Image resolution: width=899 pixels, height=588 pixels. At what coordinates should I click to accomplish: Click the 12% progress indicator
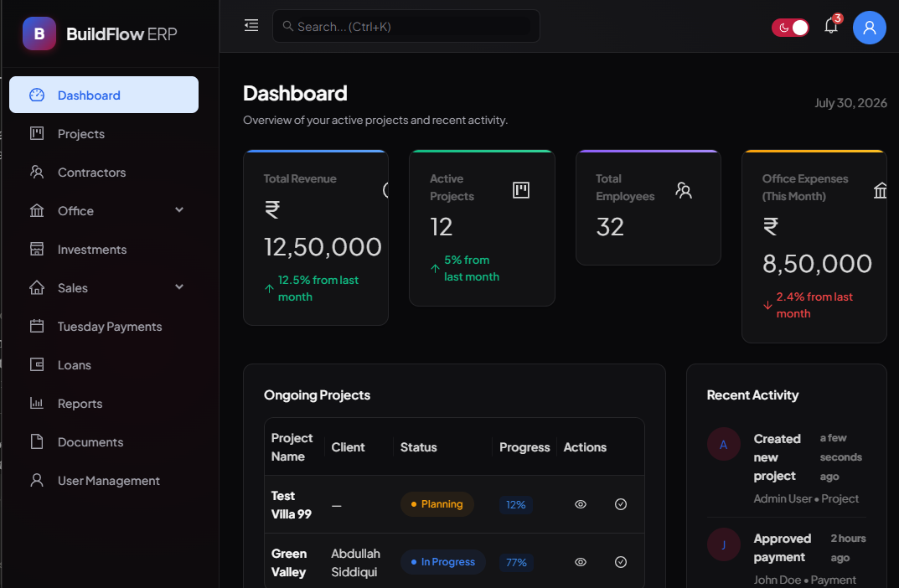click(515, 505)
